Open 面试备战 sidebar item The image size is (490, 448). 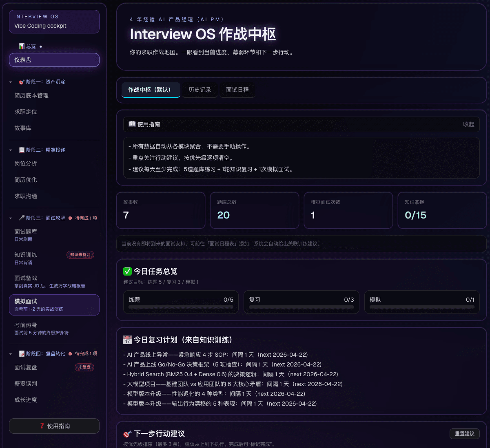tap(54, 282)
